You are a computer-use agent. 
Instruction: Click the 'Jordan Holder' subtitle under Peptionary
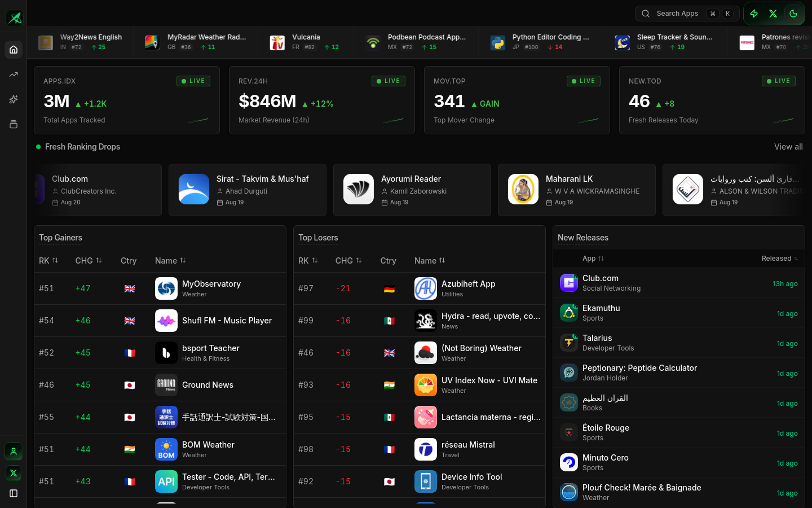(605, 378)
